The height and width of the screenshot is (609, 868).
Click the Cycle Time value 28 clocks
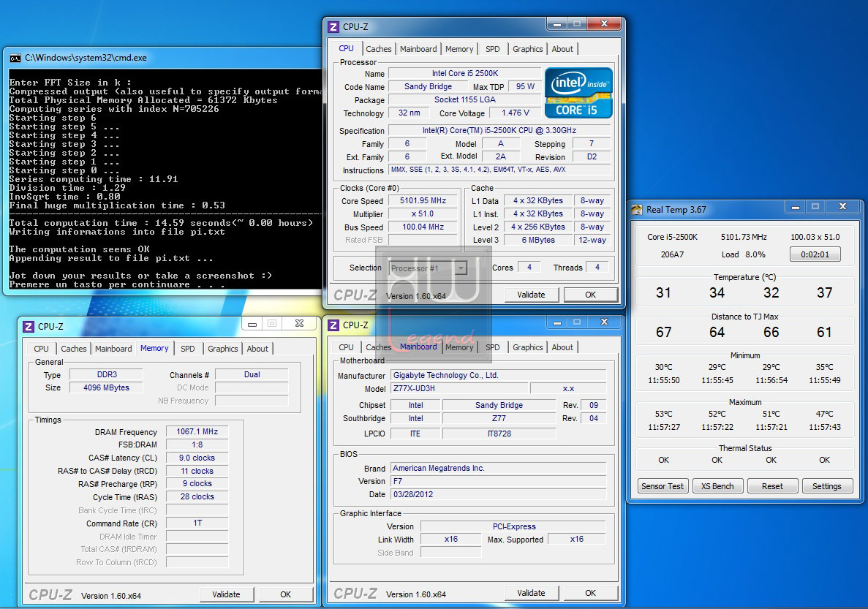click(197, 496)
